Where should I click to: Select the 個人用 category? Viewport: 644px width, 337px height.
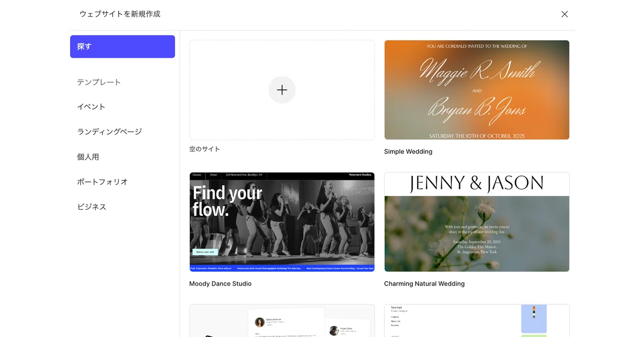pyautogui.click(x=88, y=157)
